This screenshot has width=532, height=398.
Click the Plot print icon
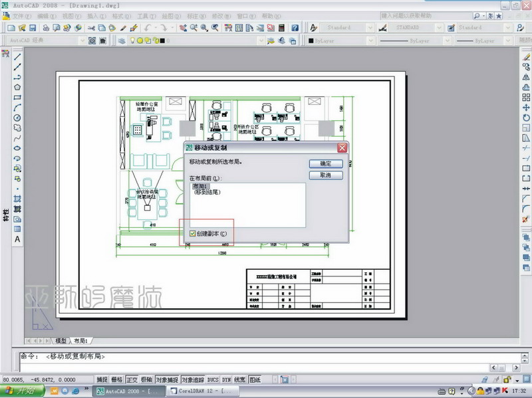(x=46, y=28)
